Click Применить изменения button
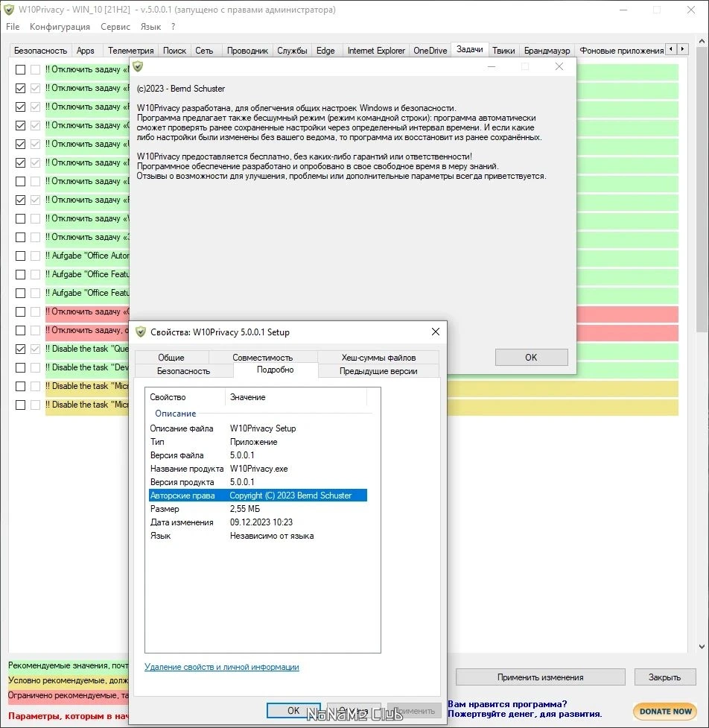The width and height of the screenshot is (709, 728). 540,677
